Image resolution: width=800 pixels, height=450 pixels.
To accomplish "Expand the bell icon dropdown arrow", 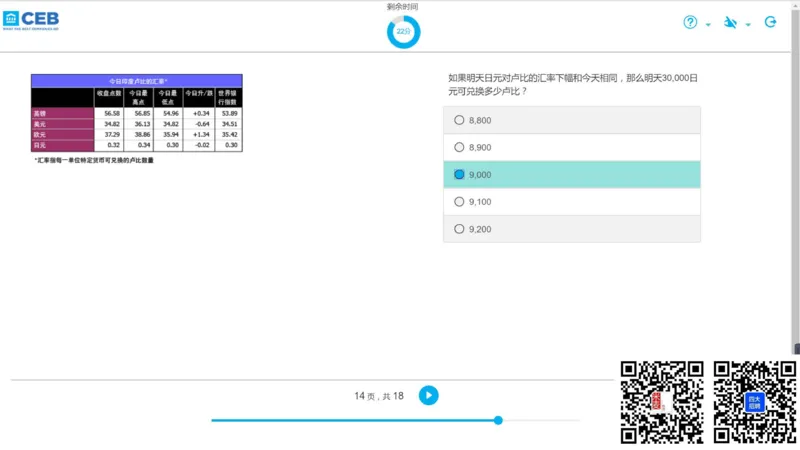I will 748,24.
